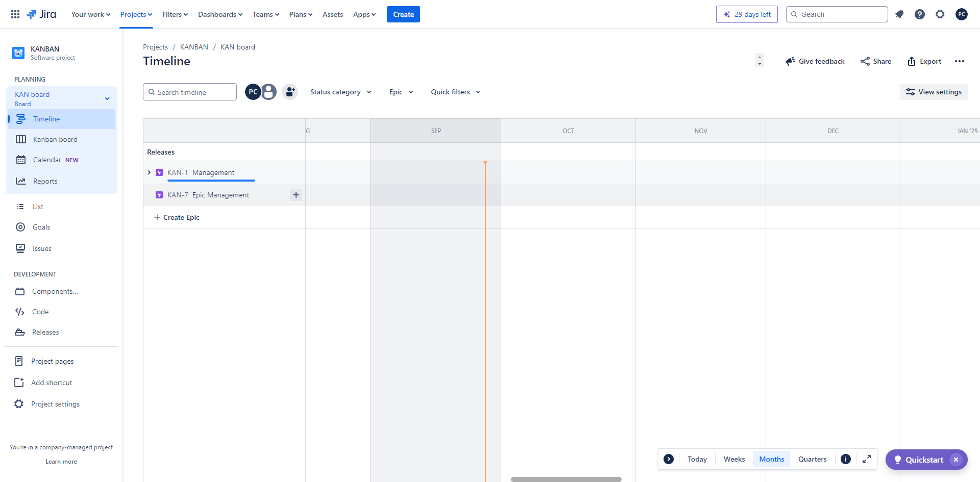Click the add people icon

pos(290,92)
